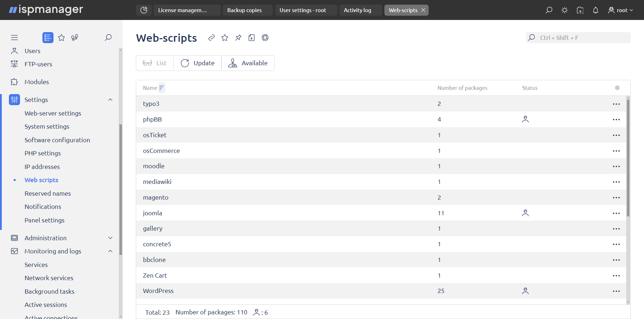Image resolution: width=644 pixels, height=319 pixels.
Task: Open the root user dropdown
Action: (621, 10)
